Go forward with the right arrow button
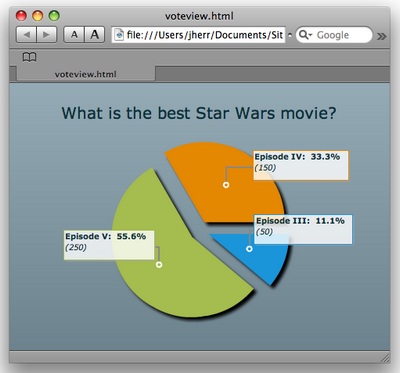This screenshot has height=373, width=400. tap(47, 35)
